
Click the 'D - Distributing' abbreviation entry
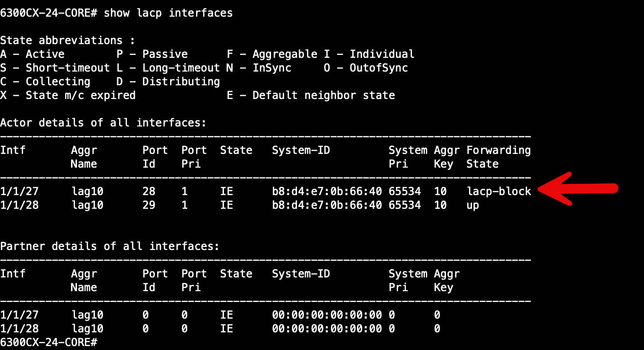click(x=168, y=81)
